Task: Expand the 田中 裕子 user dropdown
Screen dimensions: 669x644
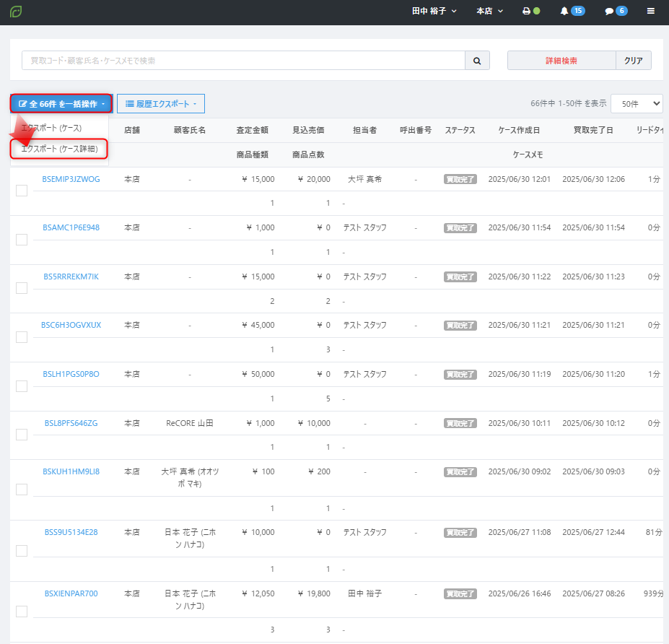Action: pos(434,12)
